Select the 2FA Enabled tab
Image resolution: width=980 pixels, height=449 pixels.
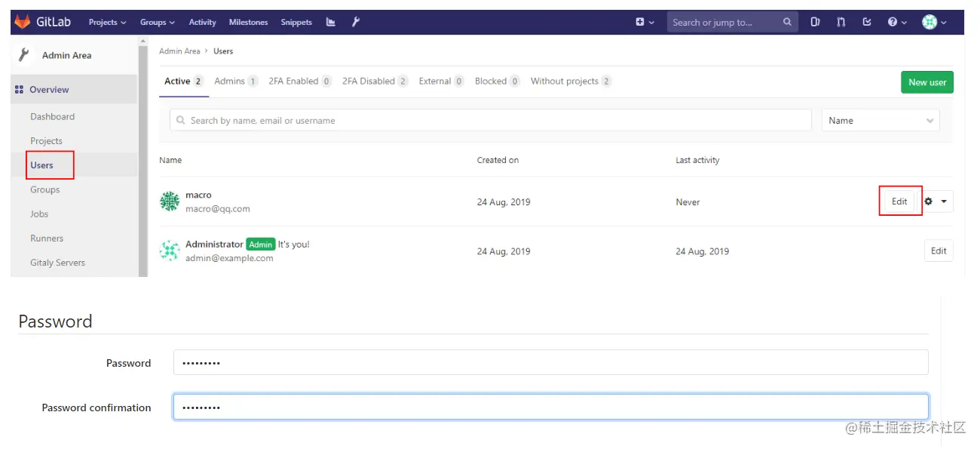(x=300, y=81)
